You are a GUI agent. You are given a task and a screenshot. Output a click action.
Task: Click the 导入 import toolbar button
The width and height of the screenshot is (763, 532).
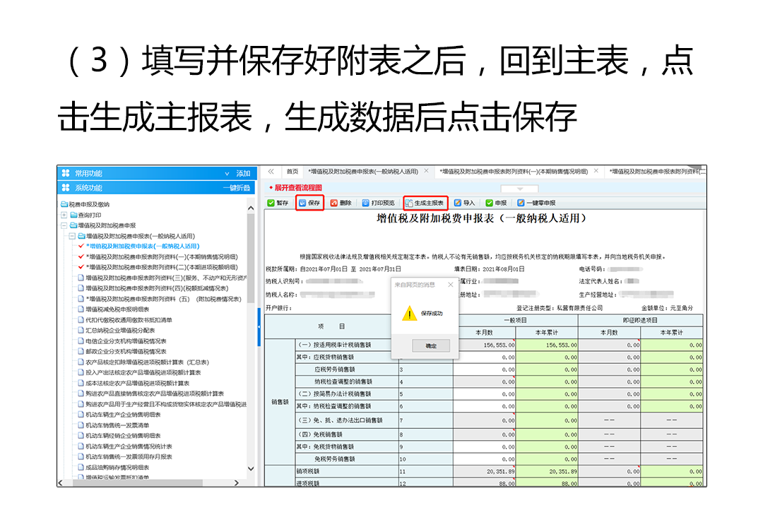[464, 203]
